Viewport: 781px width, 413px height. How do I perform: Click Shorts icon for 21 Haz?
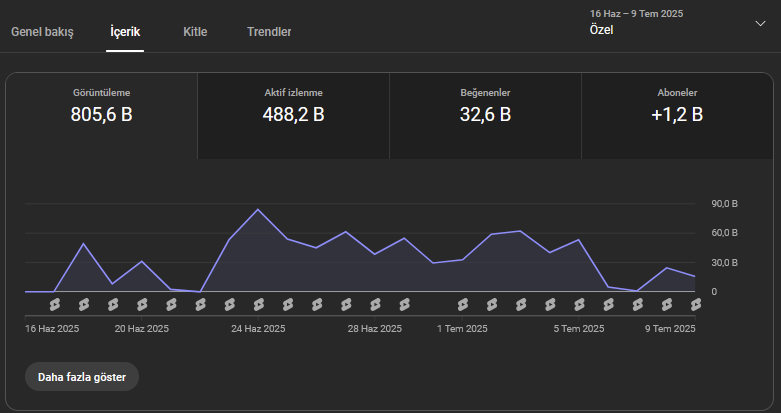pyautogui.click(x=171, y=304)
